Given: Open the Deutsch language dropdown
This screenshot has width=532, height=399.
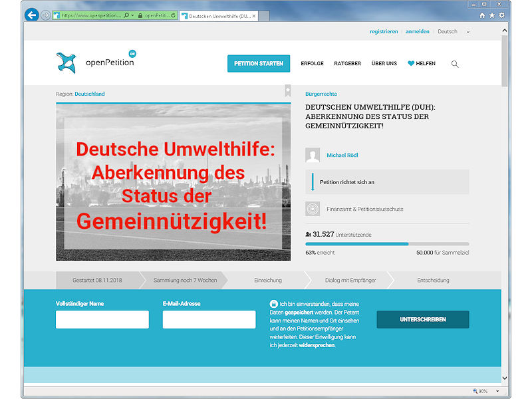Looking at the screenshot, I should point(454,31).
